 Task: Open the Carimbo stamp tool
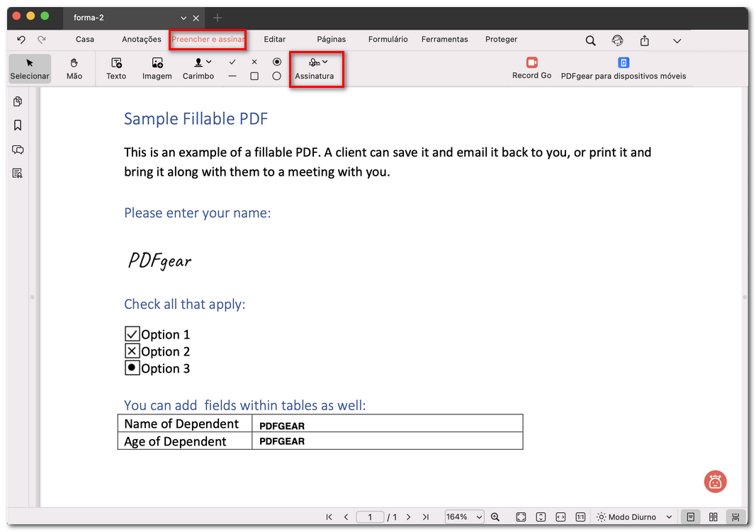coord(198,69)
